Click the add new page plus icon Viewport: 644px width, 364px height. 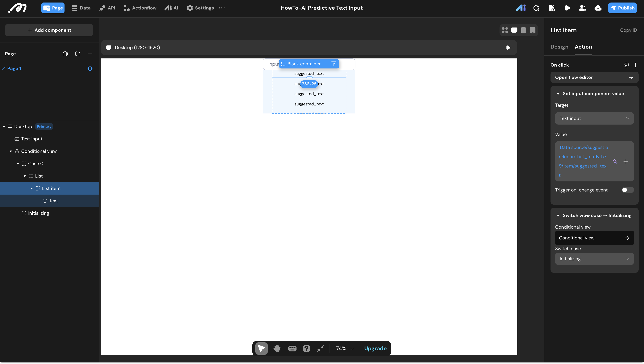click(90, 54)
